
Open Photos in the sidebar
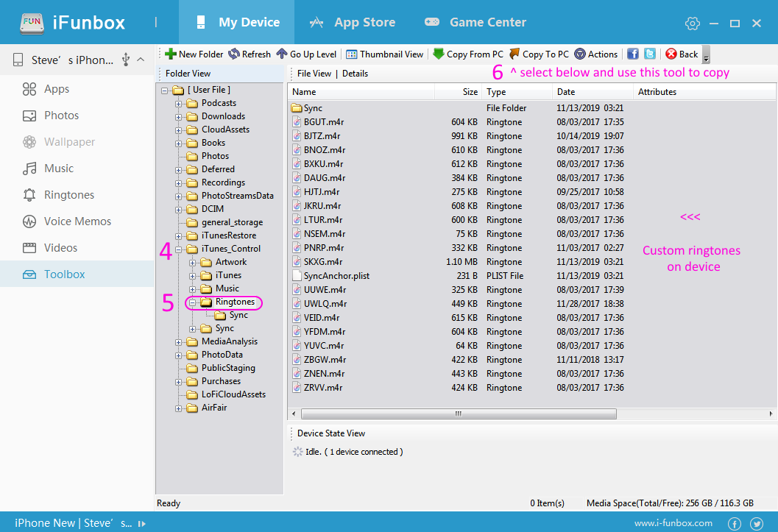pos(77,116)
